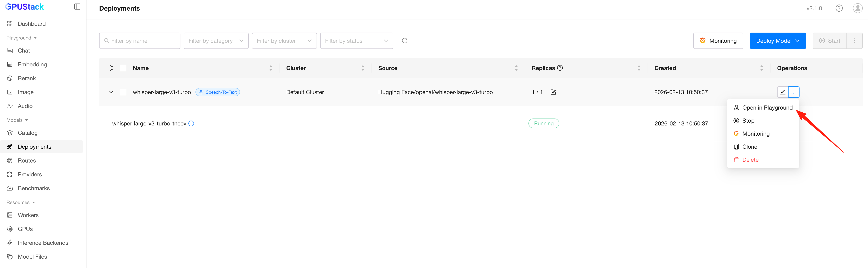
Task: Open the Filter by category dropdown
Action: coord(216,41)
